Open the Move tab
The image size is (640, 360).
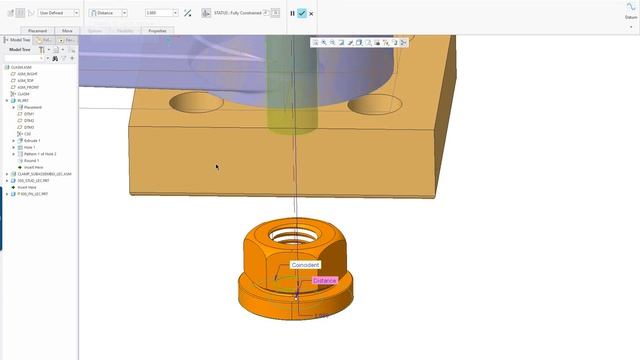pyautogui.click(x=67, y=31)
